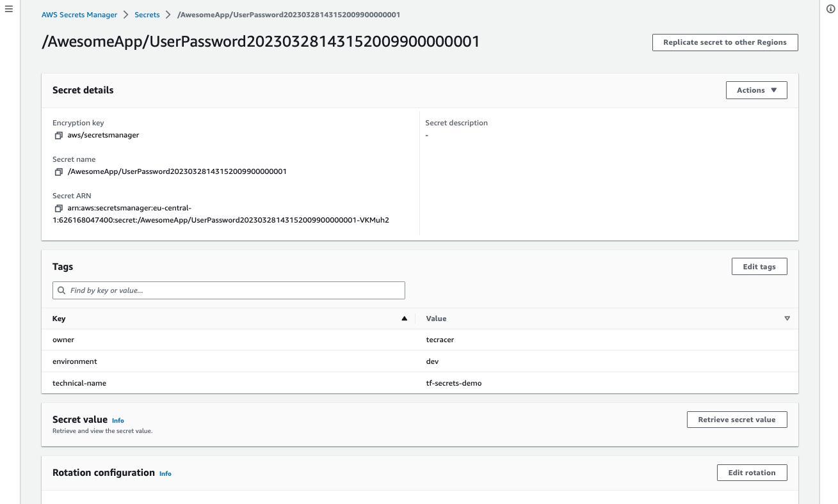Viewport: 838px width, 504px height.
Task: Click the magnifier icon in tag search
Action: (x=61, y=290)
